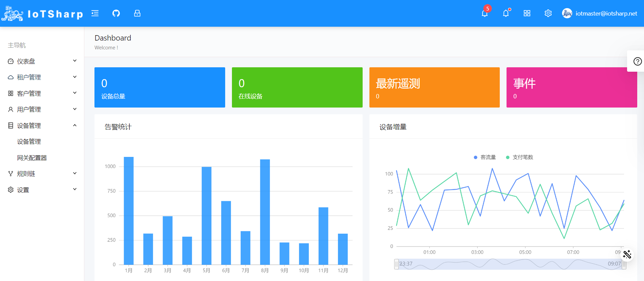Click the help question mark icon

pos(637,61)
